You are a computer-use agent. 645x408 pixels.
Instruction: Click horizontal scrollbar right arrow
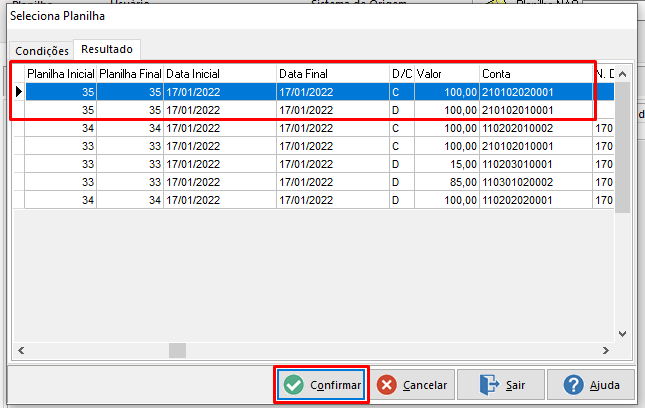(606, 350)
